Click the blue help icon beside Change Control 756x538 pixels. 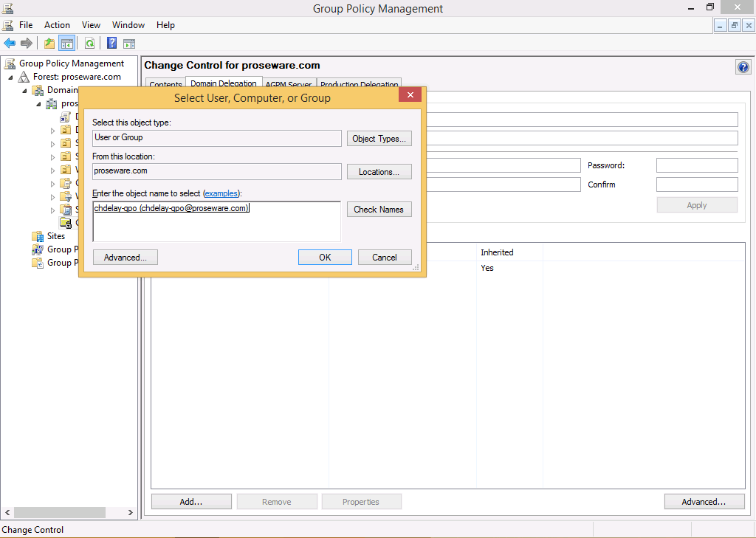click(x=743, y=67)
